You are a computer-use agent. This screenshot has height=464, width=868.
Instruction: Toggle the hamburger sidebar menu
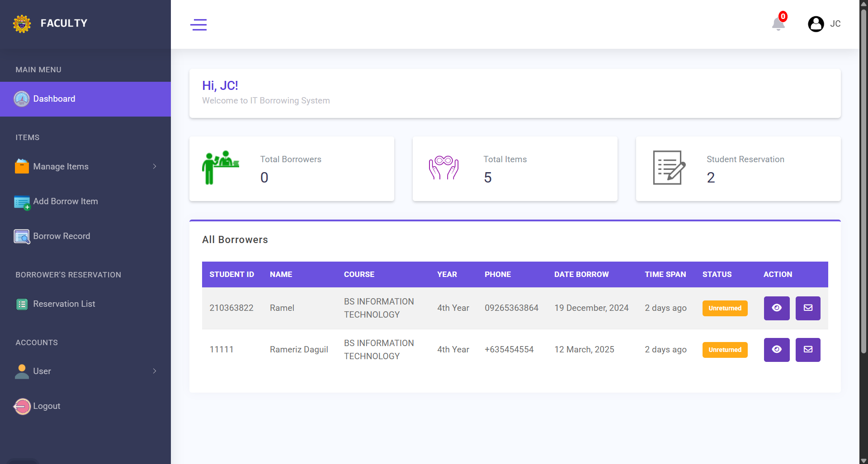click(198, 24)
